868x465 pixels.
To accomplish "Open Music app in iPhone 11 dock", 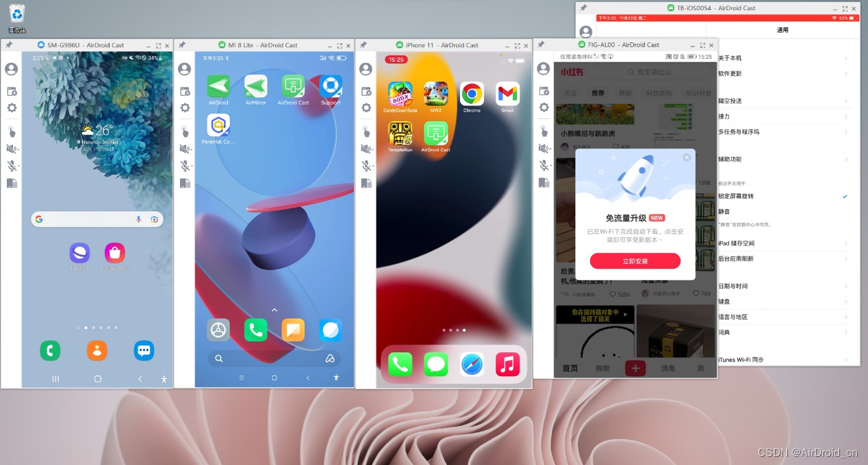I will (507, 364).
